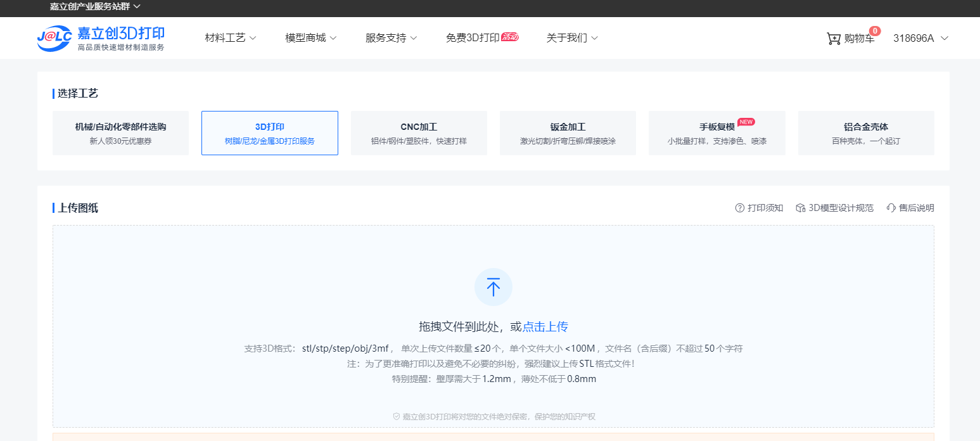Click the 铝件/钢件/塑胶件，快速打样 subtitle
The width and height of the screenshot is (980, 441).
[419, 141]
